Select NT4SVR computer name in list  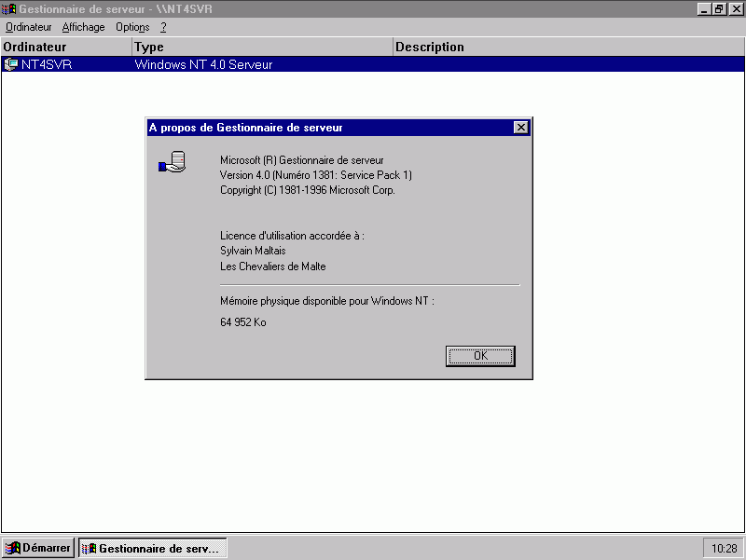[x=47, y=64]
